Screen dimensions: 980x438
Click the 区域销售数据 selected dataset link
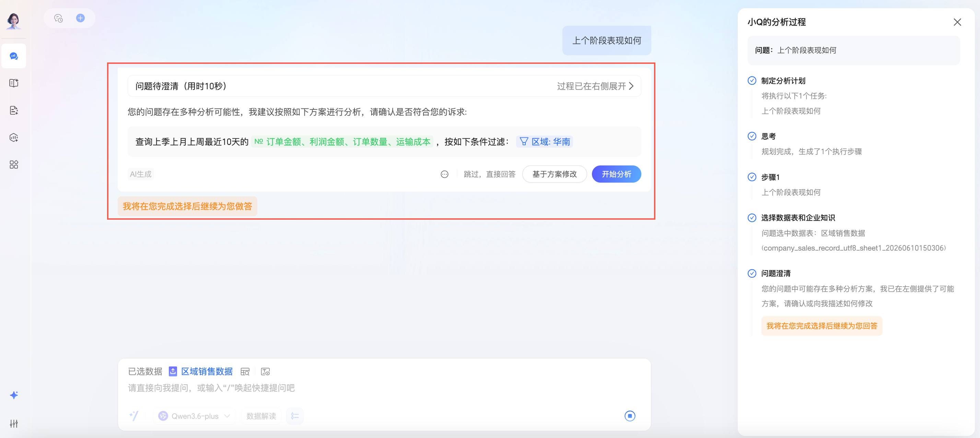207,371
